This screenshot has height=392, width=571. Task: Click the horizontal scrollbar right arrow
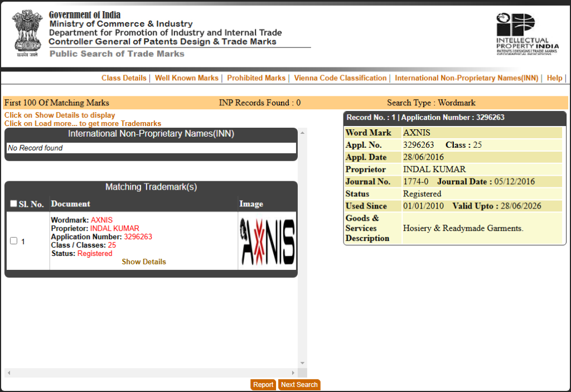tap(293, 372)
